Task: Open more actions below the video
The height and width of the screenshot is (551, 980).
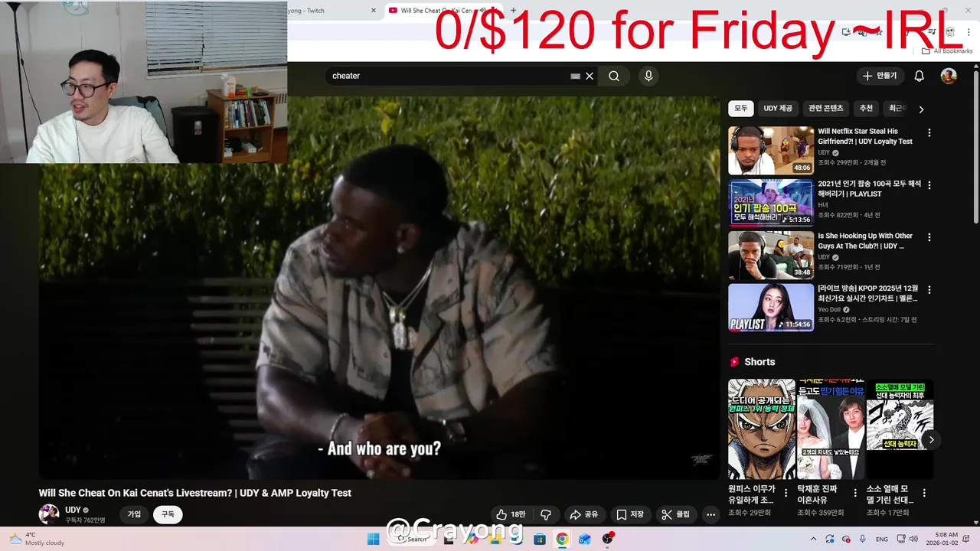Action: [x=710, y=514]
